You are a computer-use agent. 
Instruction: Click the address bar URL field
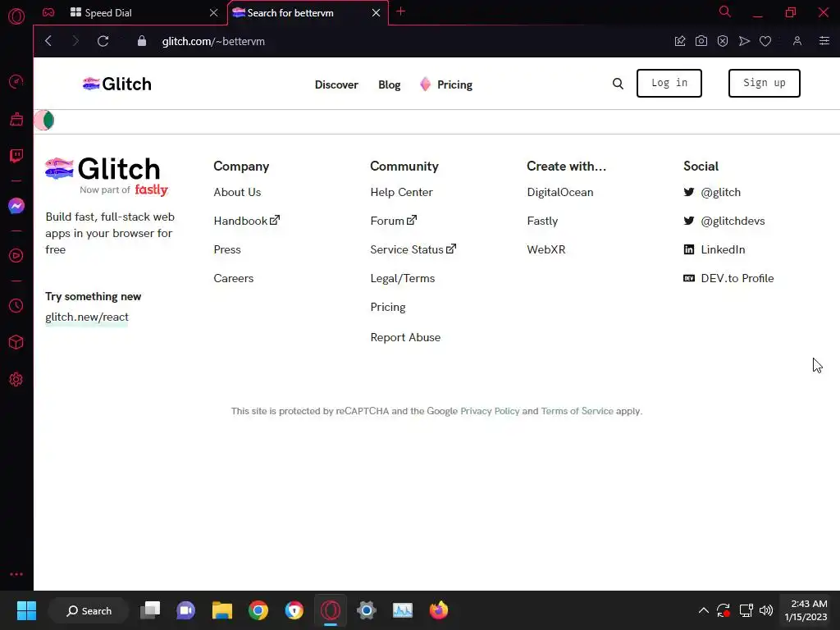coord(213,41)
